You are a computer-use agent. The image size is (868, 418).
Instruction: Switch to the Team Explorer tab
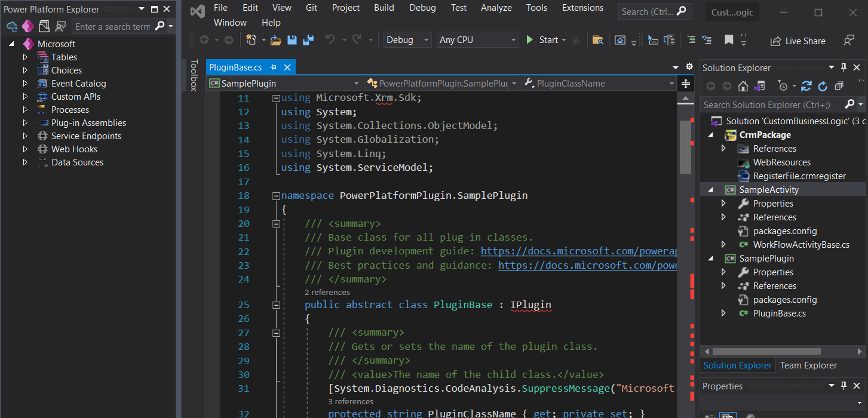808,365
